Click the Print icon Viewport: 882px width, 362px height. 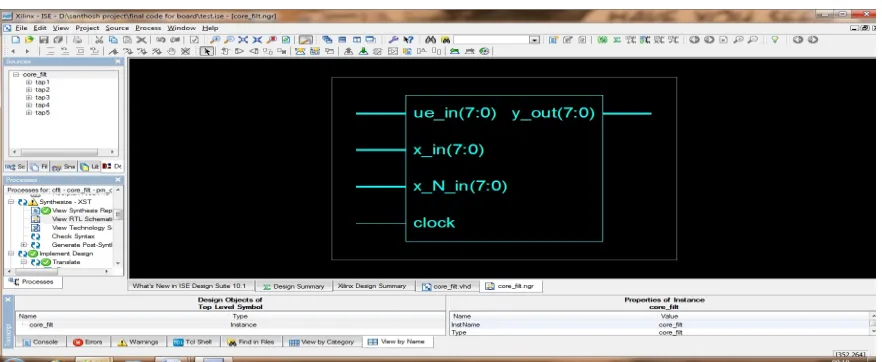pos(77,40)
